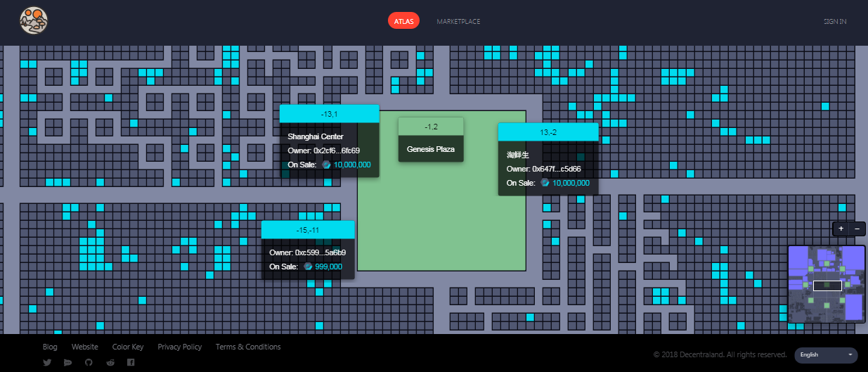This screenshot has width=868, height=372.
Task: Open the Facebook icon link
Action: 131,362
